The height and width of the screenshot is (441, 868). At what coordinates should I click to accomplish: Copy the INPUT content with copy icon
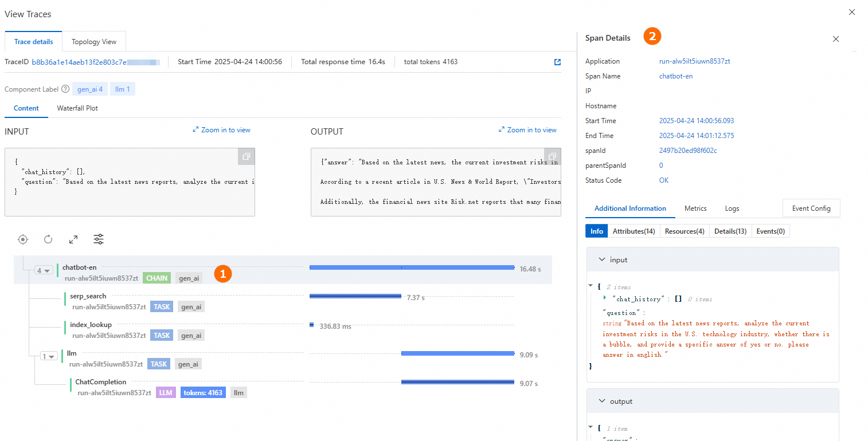tap(246, 156)
